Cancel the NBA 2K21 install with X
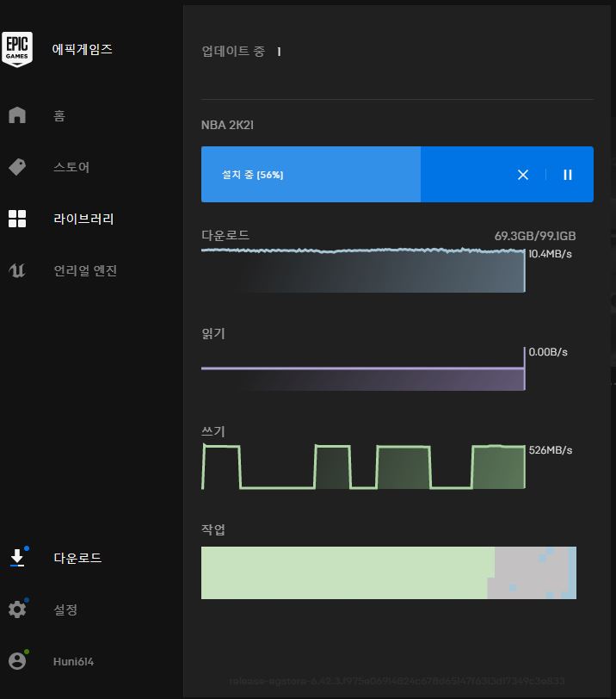 pos(523,175)
